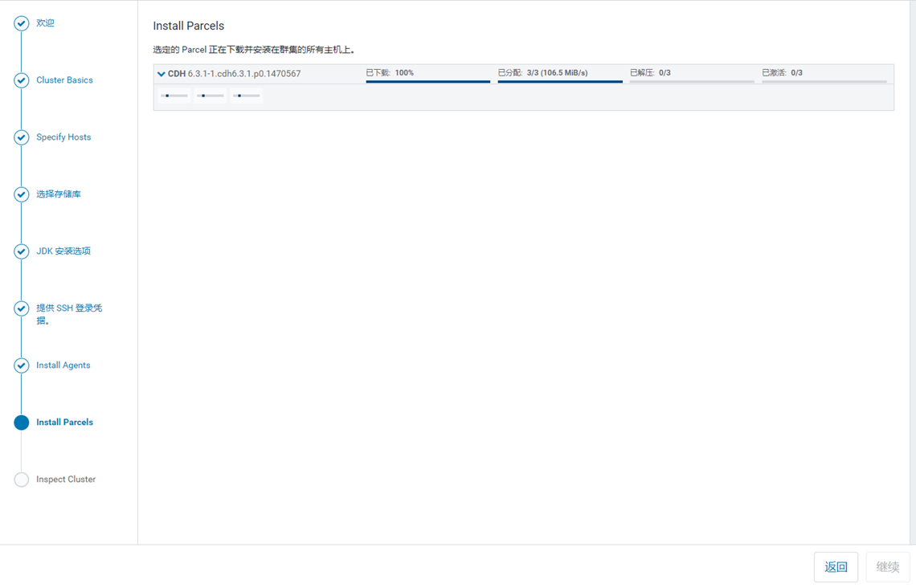Click the 选定的 Parcel 正在下载 description text
Viewport: 916px width, 588px height.
(x=254, y=51)
